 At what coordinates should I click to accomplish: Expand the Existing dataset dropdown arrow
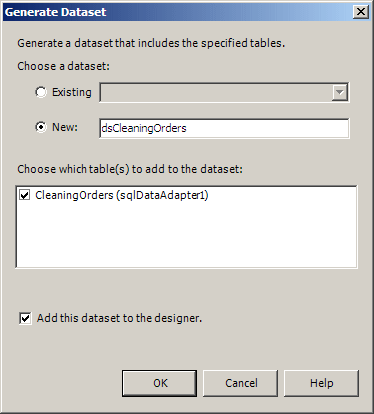[340, 92]
